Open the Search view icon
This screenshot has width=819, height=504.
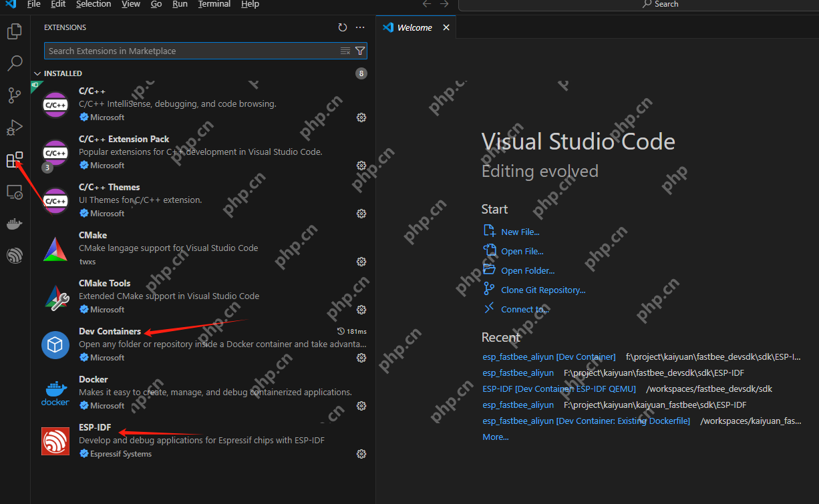[x=15, y=63]
